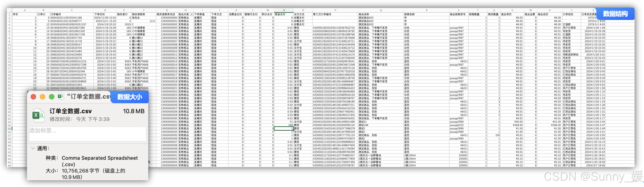Minimize the info window with yellow button

43,97
